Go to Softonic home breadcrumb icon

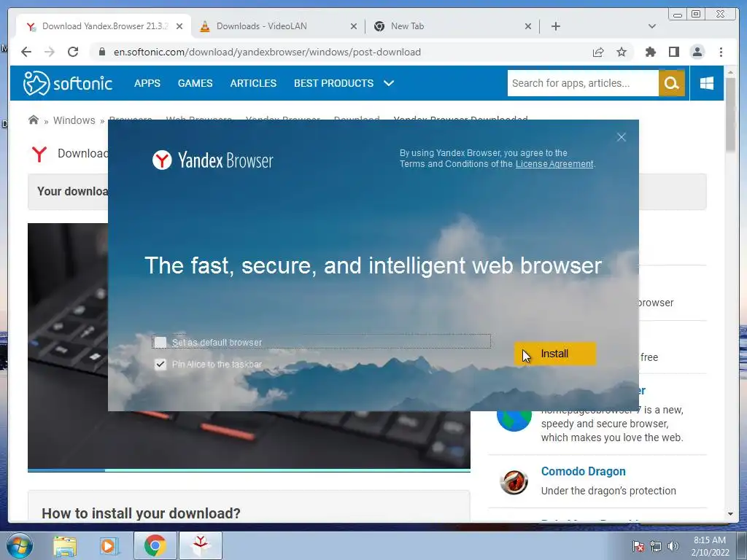34,120
